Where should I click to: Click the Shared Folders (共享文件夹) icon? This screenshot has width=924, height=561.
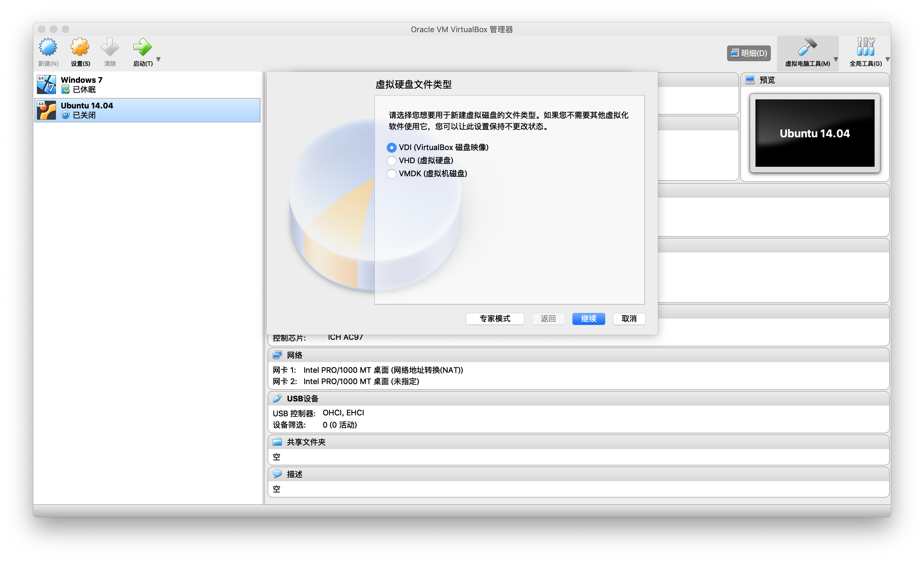[277, 442]
